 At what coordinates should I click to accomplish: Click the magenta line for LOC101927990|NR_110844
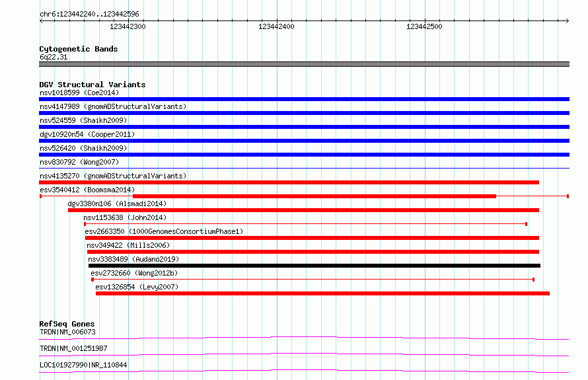coord(304,371)
